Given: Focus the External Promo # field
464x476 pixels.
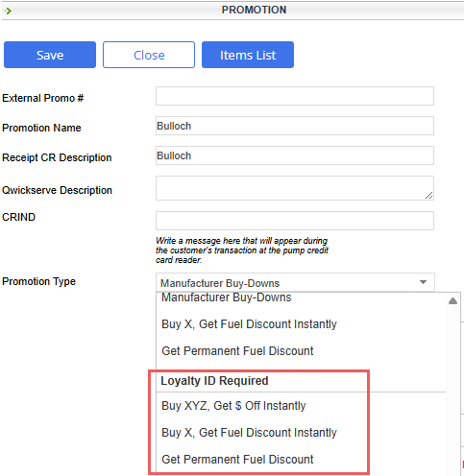Looking at the screenshot, I should pos(295,96).
